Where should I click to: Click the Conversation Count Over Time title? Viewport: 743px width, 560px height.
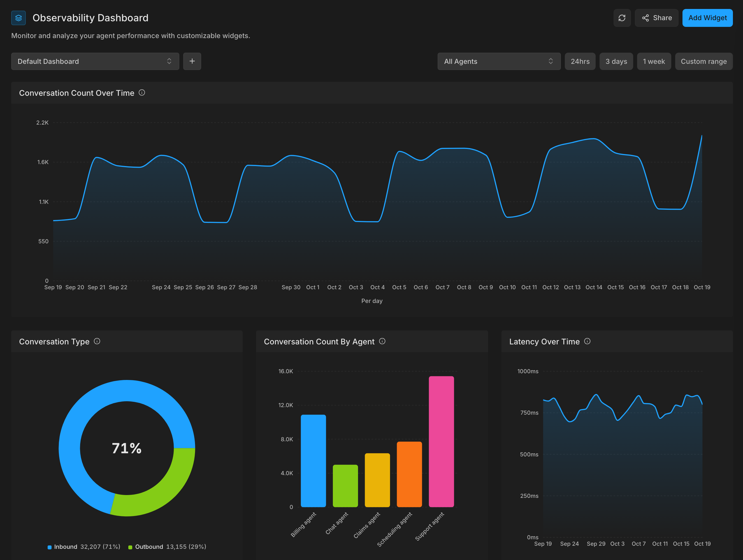76,93
